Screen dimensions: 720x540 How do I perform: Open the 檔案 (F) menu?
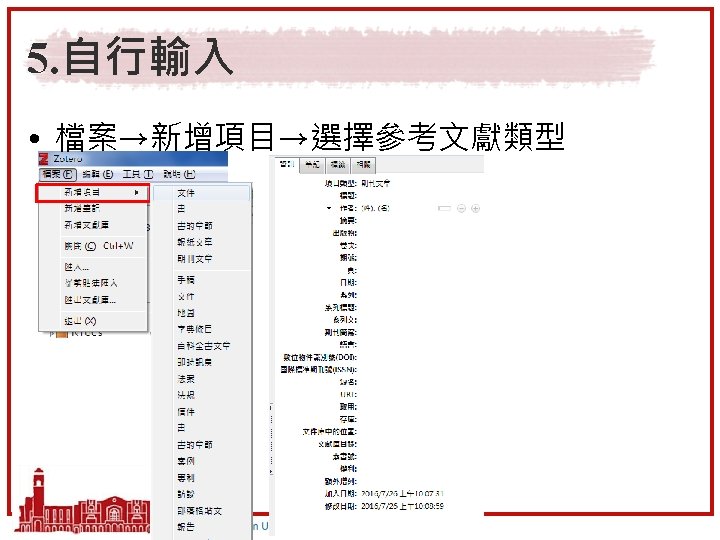pos(57,174)
